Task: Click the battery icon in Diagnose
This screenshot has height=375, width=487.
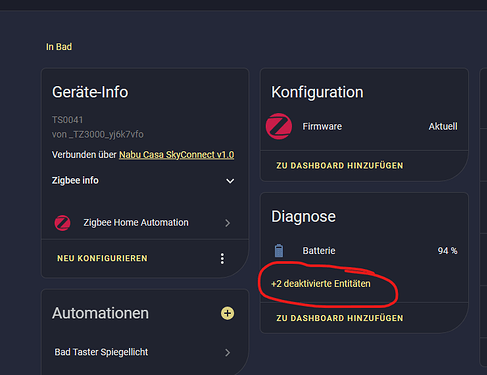Action: (279, 251)
